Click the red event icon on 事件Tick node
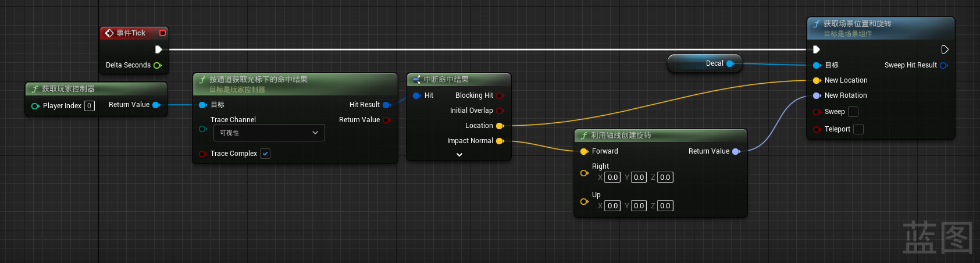Image resolution: width=980 pixels, height=263 pixels. coord(109,33)
